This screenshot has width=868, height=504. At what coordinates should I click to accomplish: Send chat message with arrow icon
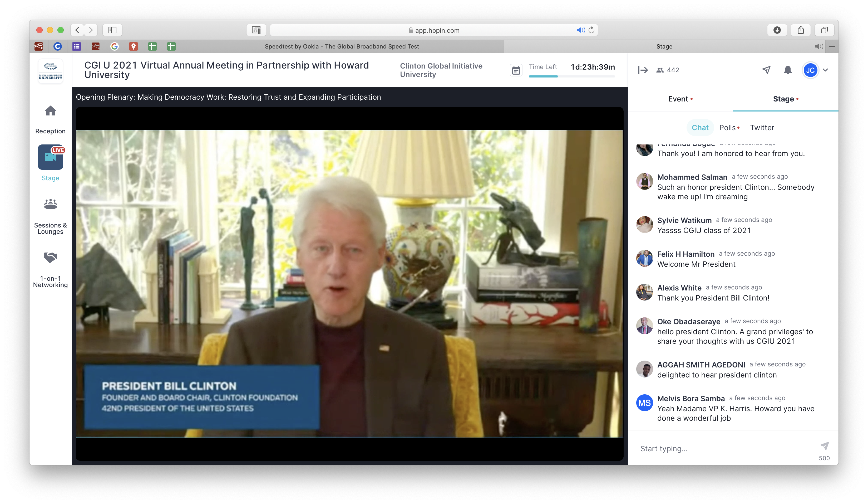coord(825,446)
